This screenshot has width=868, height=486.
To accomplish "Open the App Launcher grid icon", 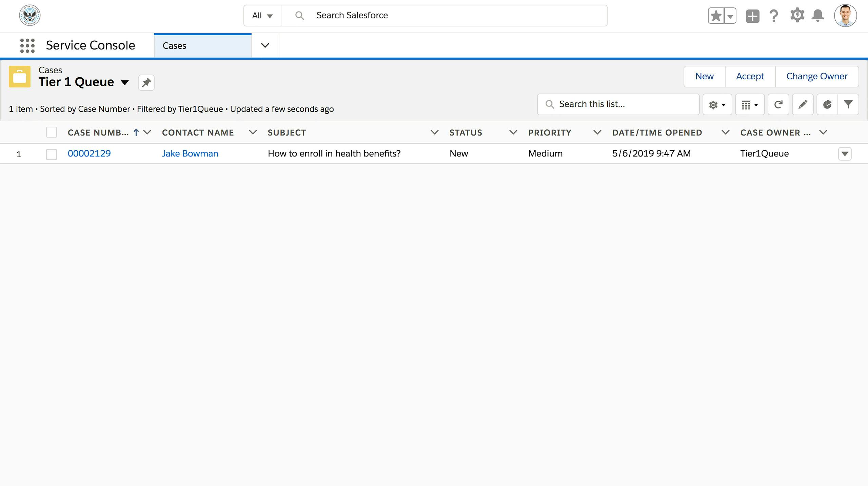I will point(27,45).
